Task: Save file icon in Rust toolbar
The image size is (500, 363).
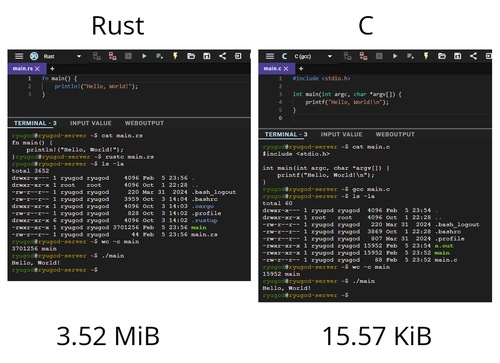Action: pyautogui.click(x=207, y=56)
